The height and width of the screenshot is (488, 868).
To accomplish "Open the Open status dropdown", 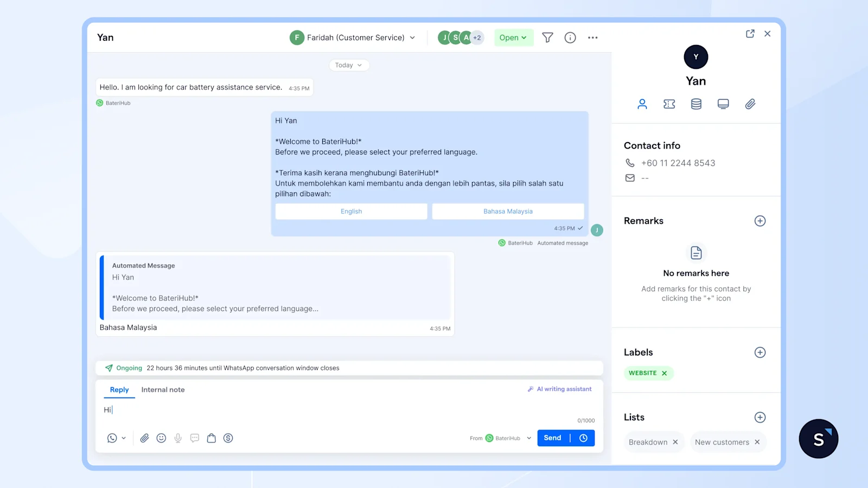I will coord(513,37).
